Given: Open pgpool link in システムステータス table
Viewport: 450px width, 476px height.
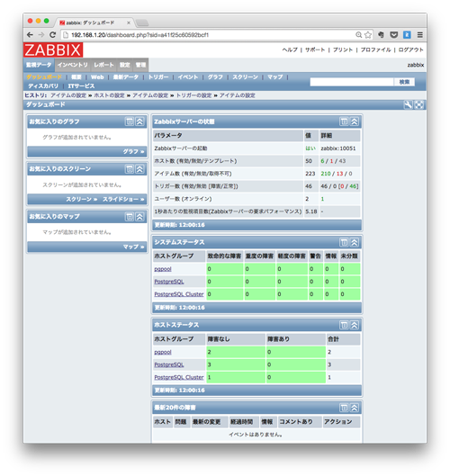Looking at the screenshot, I should click(x=163, y=269).
